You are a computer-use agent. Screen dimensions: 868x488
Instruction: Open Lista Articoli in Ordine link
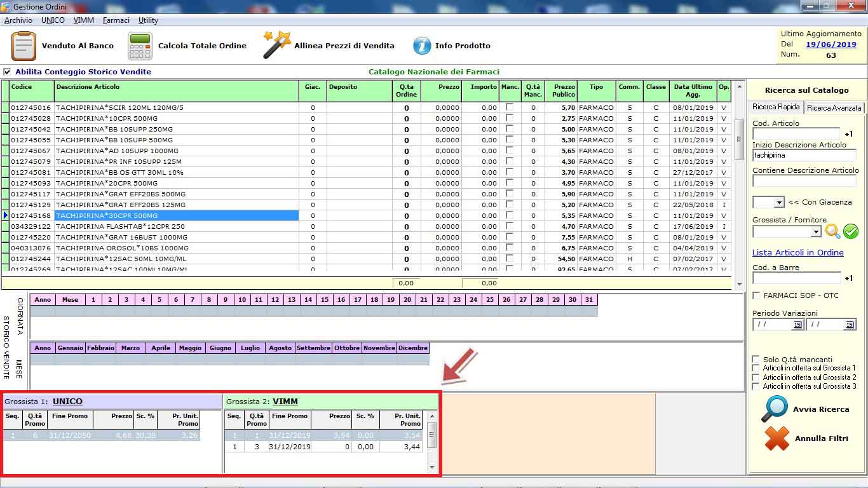[x=798, y=252]
